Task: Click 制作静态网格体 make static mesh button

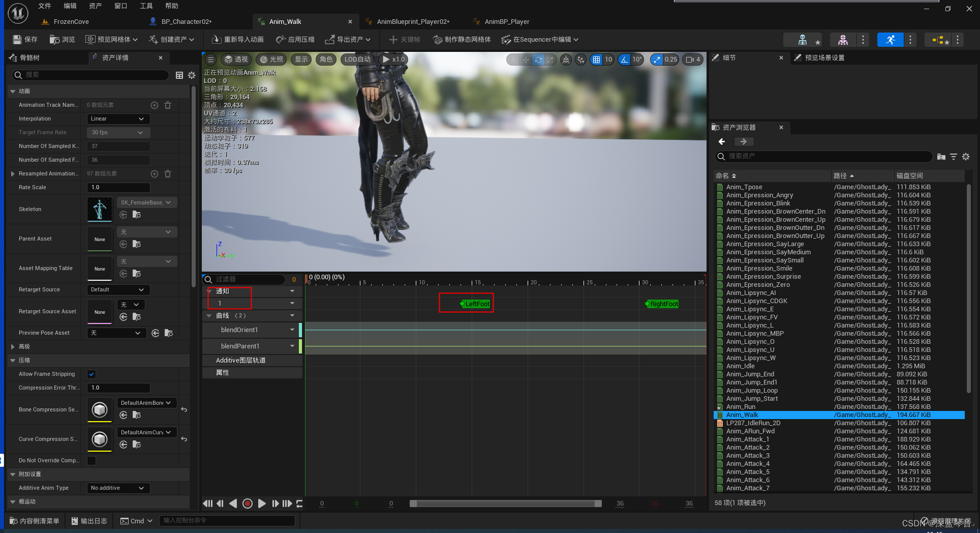Action: [462, 40]
